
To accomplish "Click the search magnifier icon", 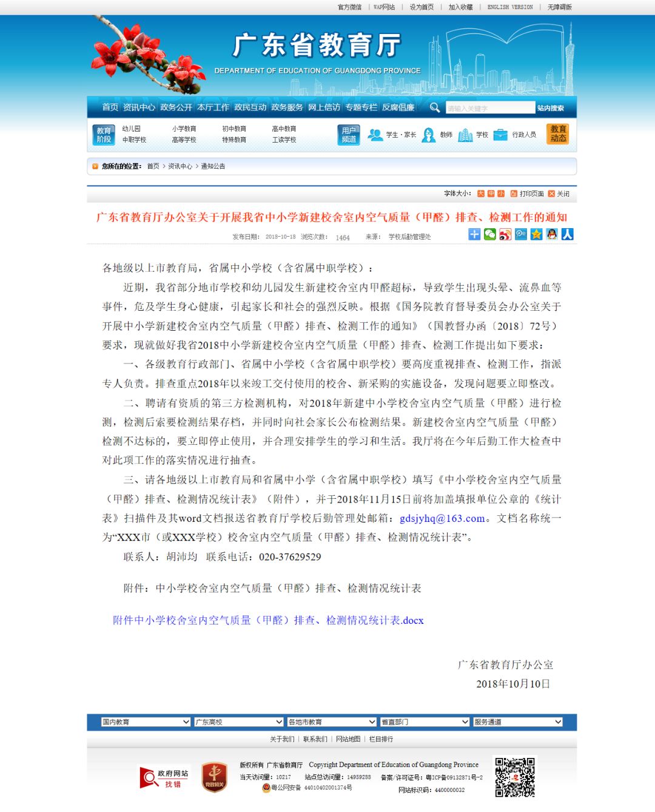I will pos(435,107).
